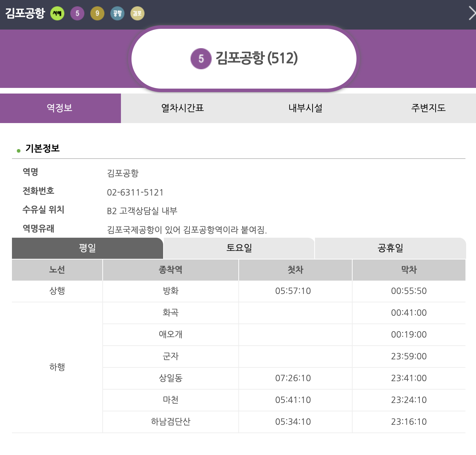This screenshot has height=455, width=476.
Task: Click the last train time 00:55:50
Action: click(409, 291)
